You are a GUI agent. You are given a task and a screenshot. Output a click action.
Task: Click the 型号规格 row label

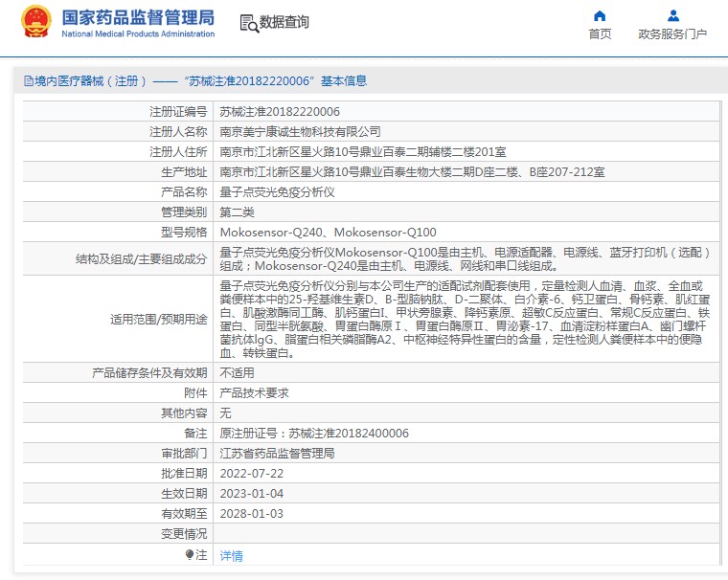(x=184, y=232)
